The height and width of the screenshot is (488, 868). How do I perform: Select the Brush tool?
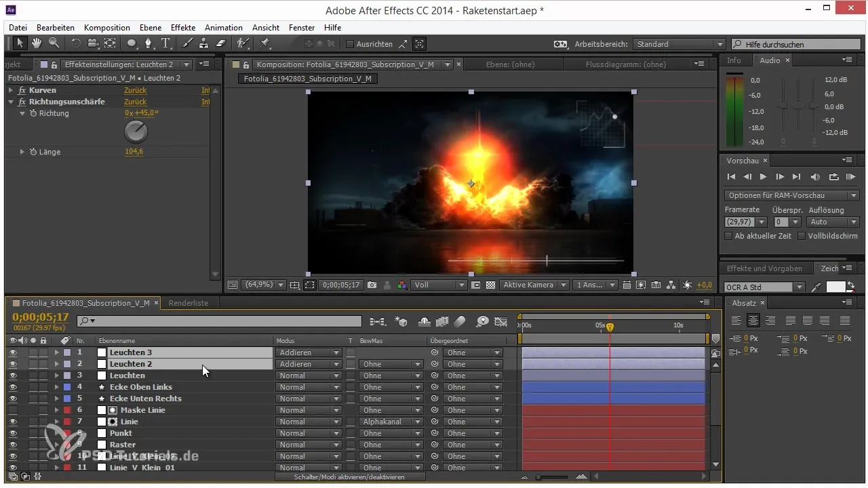[188, 43]
